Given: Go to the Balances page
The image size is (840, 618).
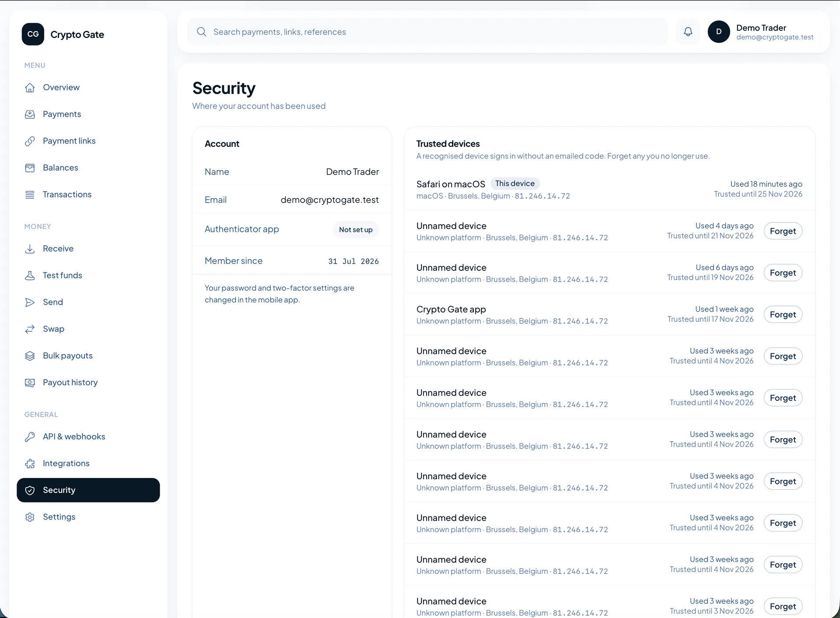Looking at the screenshot, I should (x=88, y=168).
